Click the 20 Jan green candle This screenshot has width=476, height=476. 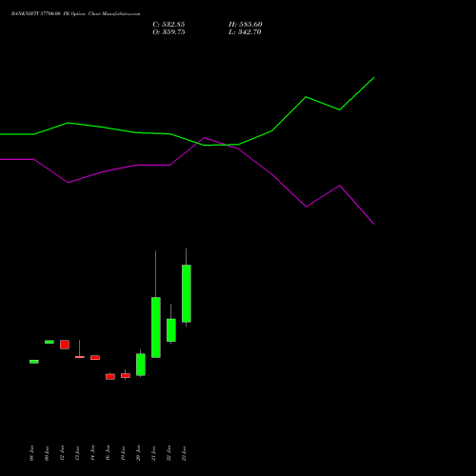(x=141, y=365)
